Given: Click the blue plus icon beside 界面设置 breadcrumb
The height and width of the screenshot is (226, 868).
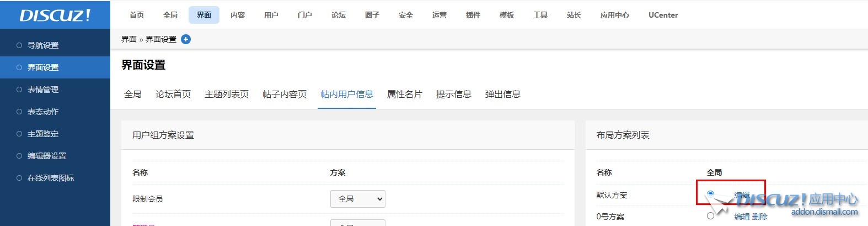Looking at the screenshot, I should [186, 39].
